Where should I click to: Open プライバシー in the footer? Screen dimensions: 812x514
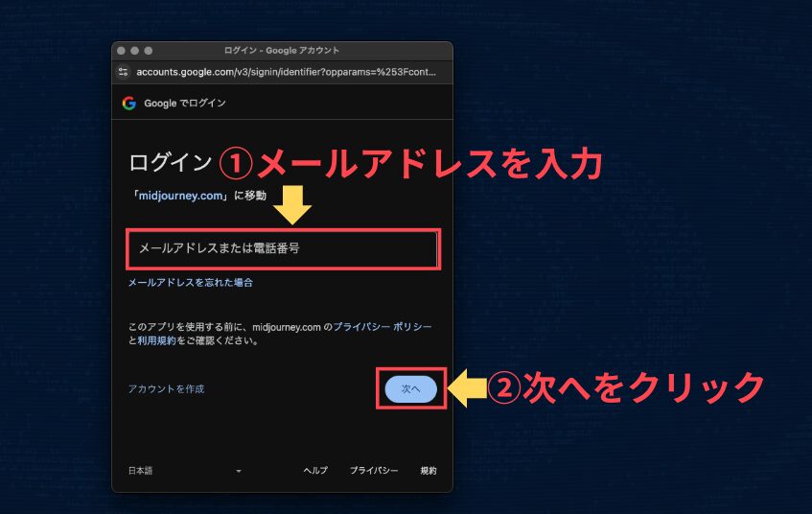[x=374, y=471]
